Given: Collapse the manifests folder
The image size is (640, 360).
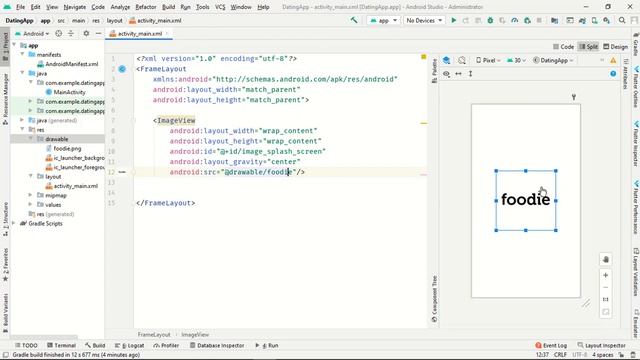Looking at the screenshot, I should 22,54.
